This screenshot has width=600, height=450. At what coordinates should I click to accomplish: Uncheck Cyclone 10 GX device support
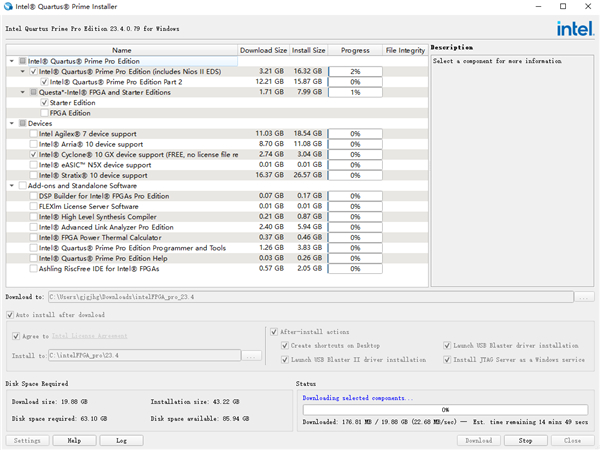coord(34,154)
